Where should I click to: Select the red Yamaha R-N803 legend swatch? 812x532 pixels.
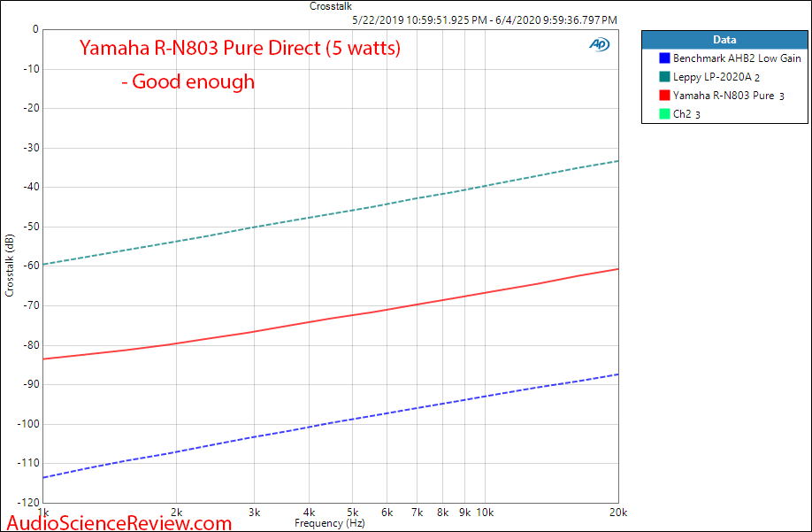[x=664, y=96]
